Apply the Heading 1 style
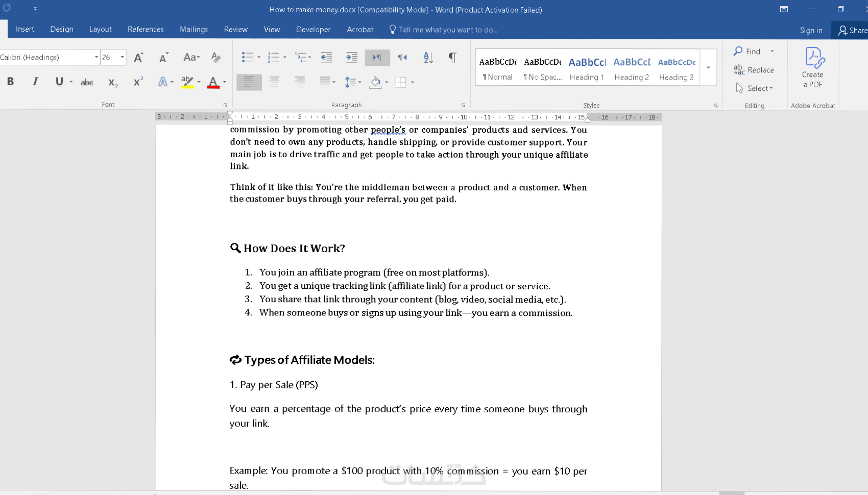Screen dimensions: 868x495 [587, 68]
